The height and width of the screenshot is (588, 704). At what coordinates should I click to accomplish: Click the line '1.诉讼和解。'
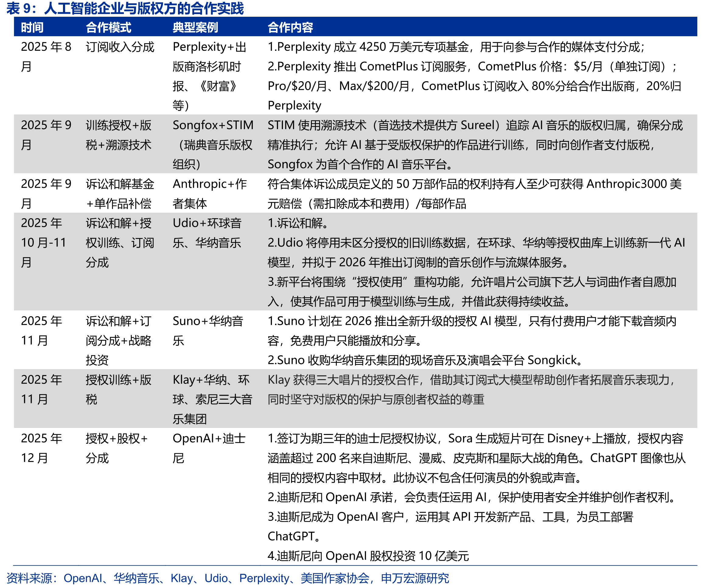298,223
